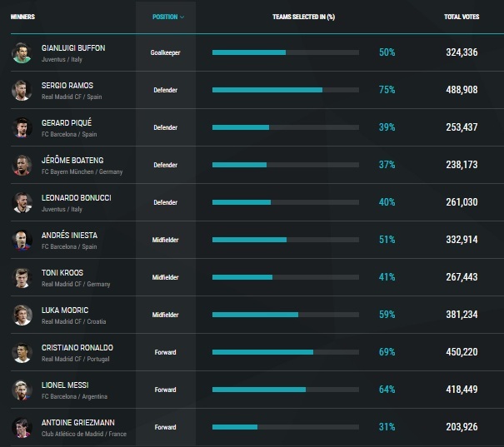504x447 pixels.
Task: Open Sergio Ramos's avatar picture
Action: click(x=22, y=90)
